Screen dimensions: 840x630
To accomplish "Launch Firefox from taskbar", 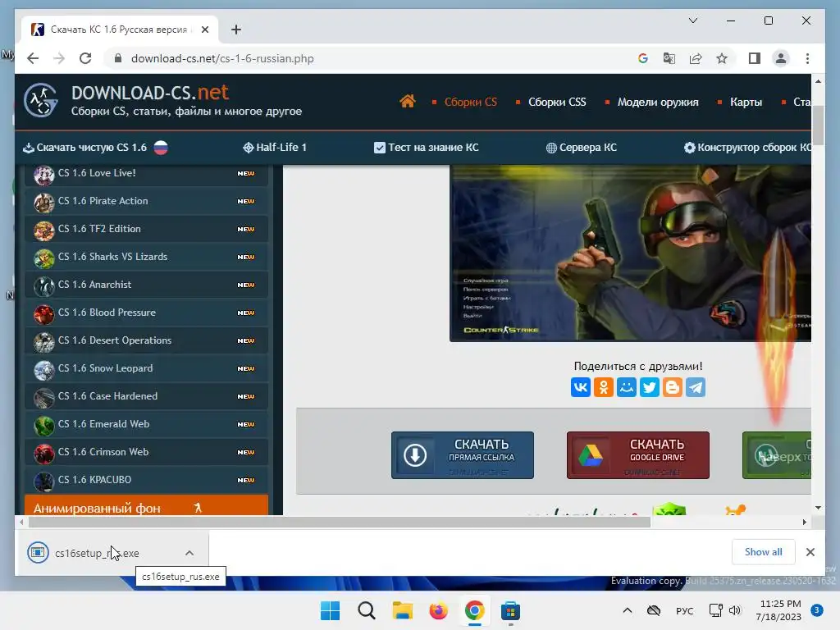I will click(x=438, y=610).
